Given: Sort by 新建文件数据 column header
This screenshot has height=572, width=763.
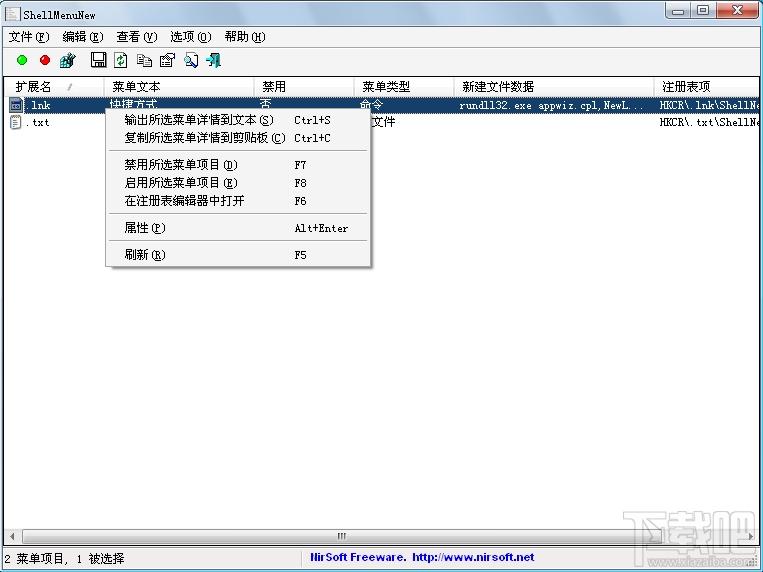Looking at the screenshot, I should coord(554,87).
